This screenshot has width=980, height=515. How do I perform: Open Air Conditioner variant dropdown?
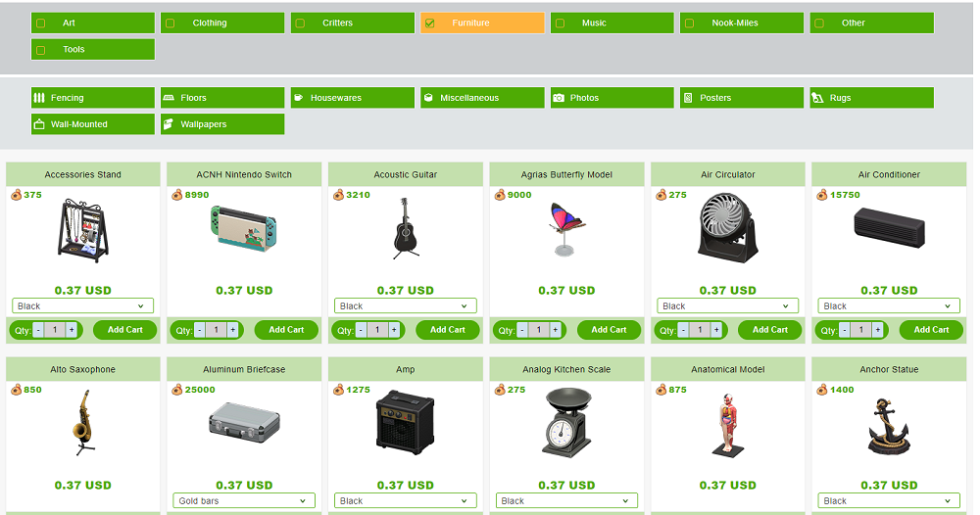890,305
